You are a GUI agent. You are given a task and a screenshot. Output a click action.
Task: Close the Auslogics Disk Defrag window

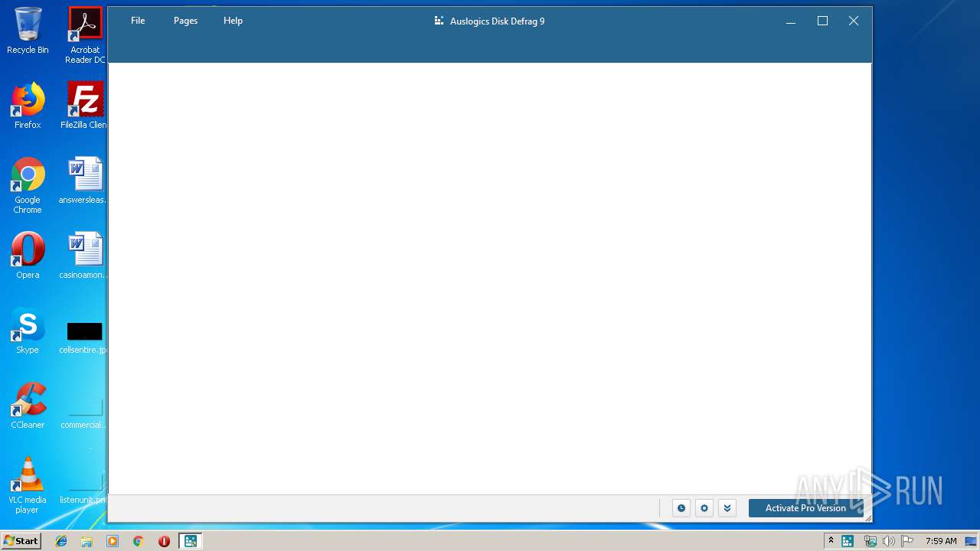tap(854, 21)
